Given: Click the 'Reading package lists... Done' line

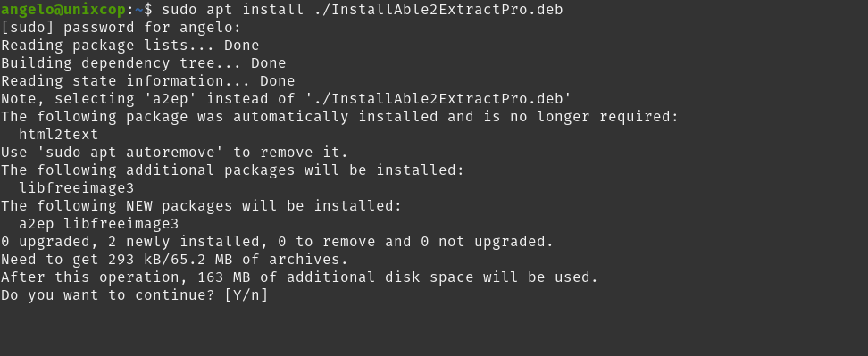Looking at the screenshot, I should 130,46.
